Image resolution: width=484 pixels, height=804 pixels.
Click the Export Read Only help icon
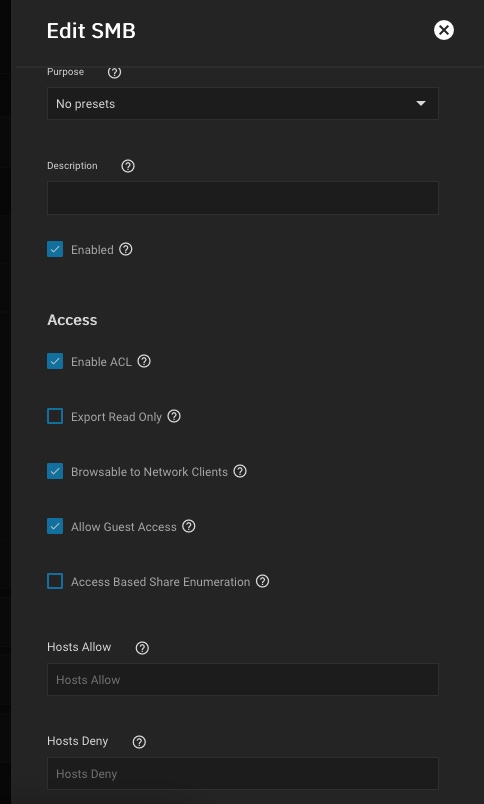coord(174,416)
